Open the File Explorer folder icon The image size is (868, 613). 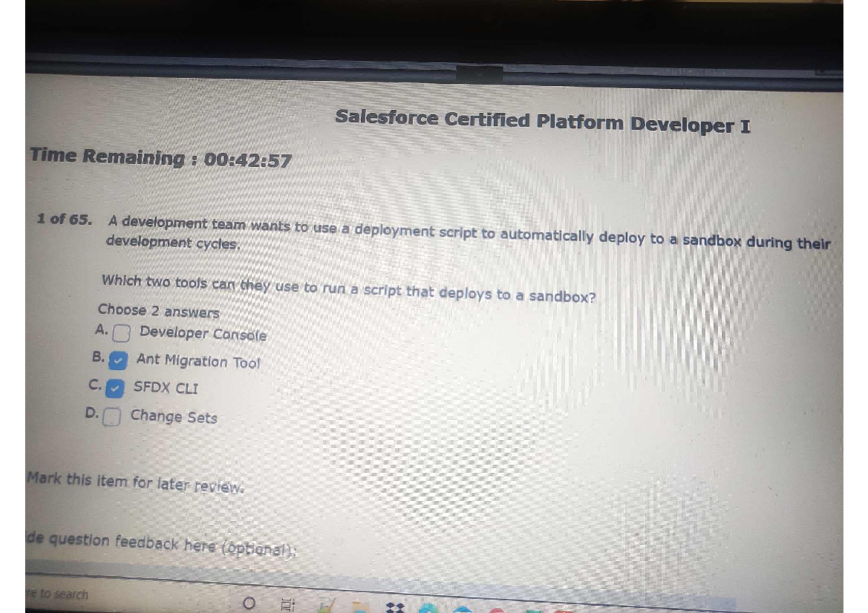click(359, 607)
